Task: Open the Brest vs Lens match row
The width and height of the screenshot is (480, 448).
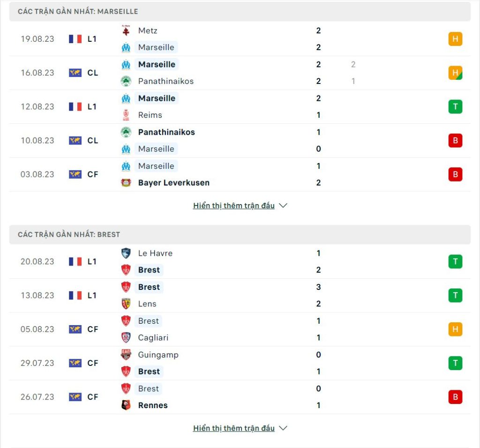Action: click(240, 296)
